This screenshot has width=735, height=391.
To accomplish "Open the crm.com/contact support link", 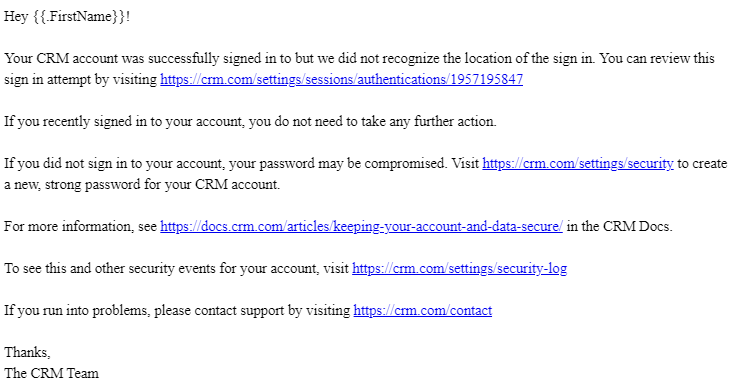I will click(x=422, y=310).
